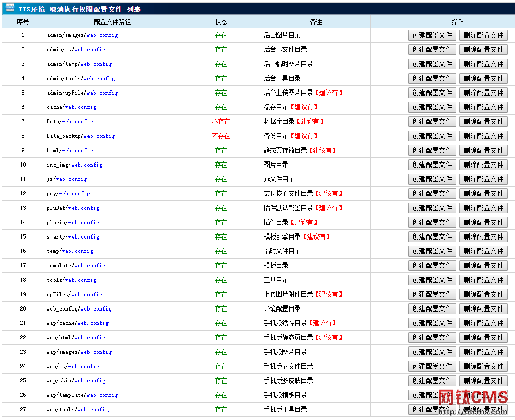Create config file for admin/images row
This screenshot has height=420, width=515.
point(432,35)
